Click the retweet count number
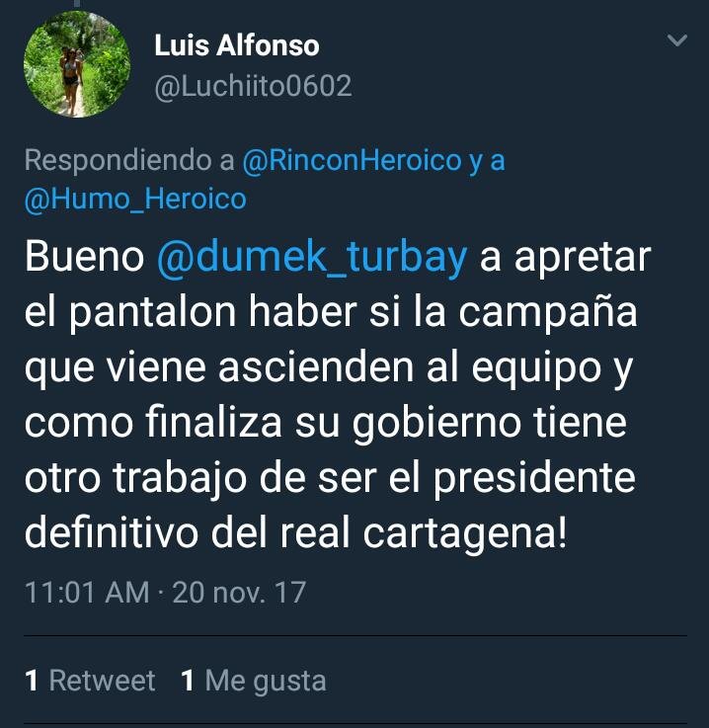The height and width of the screenshot is (728, 709). tap(32, 682)
